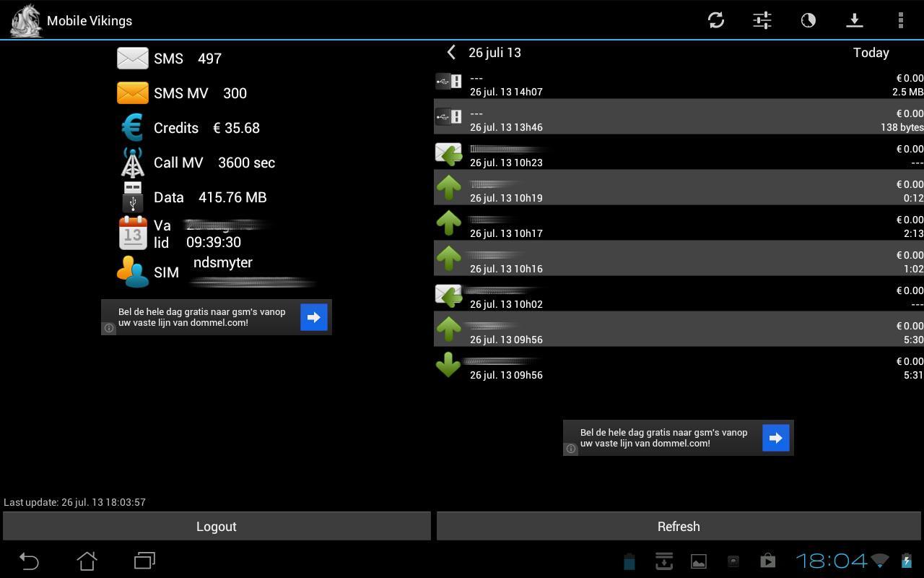The width and height of the screenshot is (924, 578).
Task: Tap Android home navigation button
Action: pyautogui.click(x=87, y=561)
